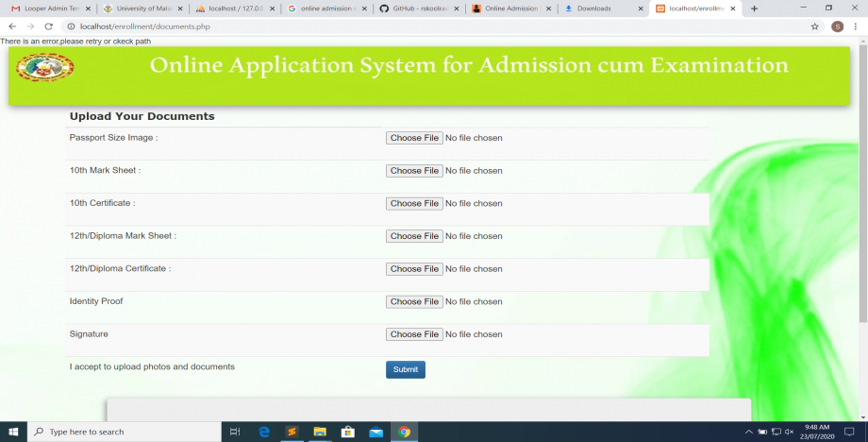Open a new browser tab
868x442 pixels.
754,8
